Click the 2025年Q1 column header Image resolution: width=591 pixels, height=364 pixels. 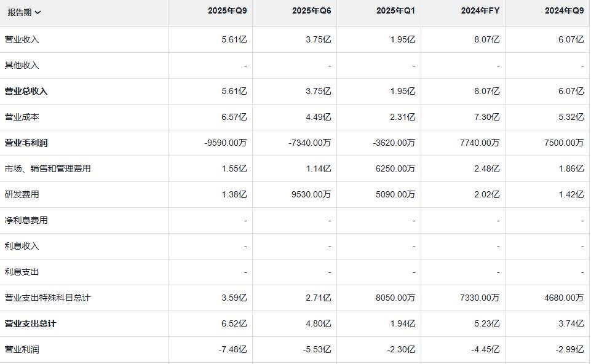tap(395, 10)
